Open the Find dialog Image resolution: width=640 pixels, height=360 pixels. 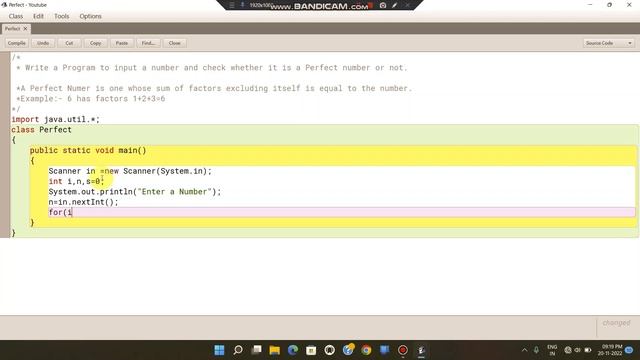148,43
